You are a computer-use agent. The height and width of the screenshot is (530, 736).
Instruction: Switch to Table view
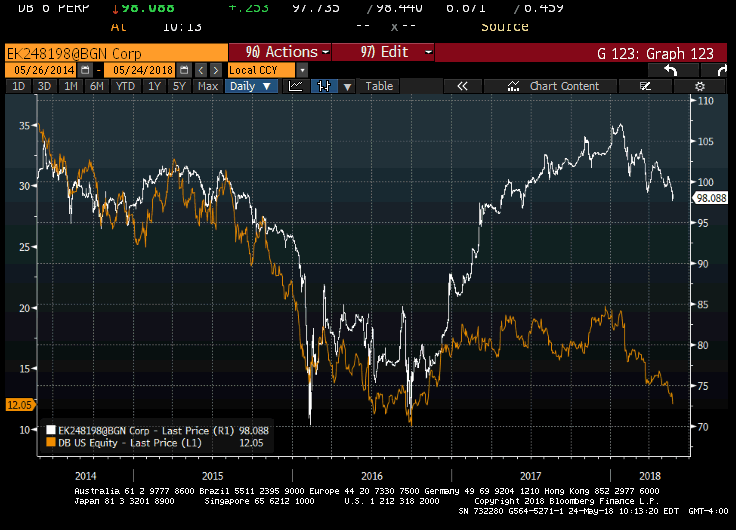coord(379,86)
